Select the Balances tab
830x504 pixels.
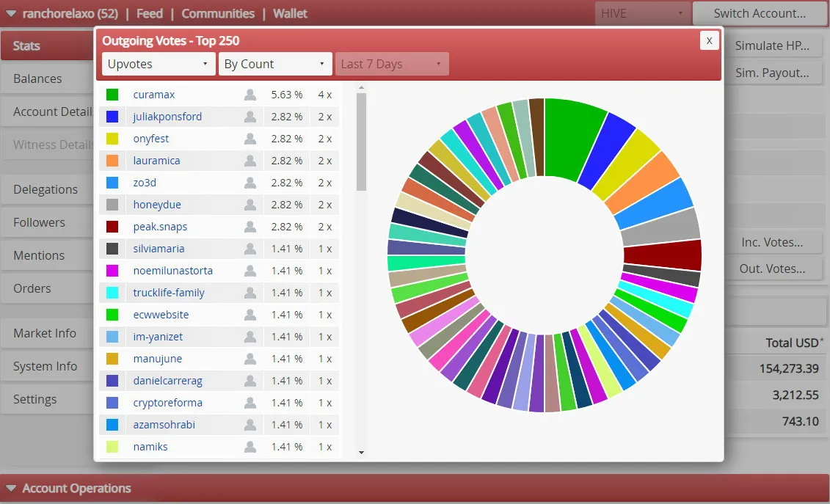pyautogui.click(x=48, y=79)
